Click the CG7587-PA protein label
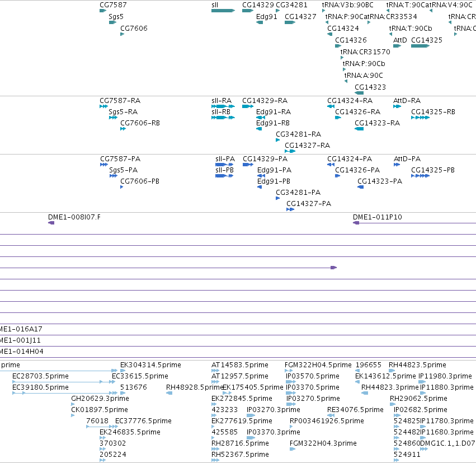The height and width of the screenshot is (463, 476). pos(120,159)
